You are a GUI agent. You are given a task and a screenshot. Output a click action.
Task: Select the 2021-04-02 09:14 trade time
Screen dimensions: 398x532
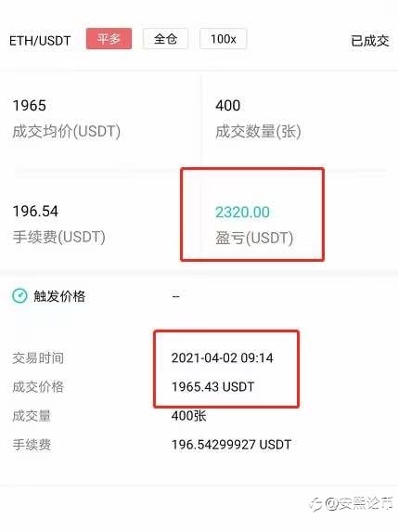(222, 358)
